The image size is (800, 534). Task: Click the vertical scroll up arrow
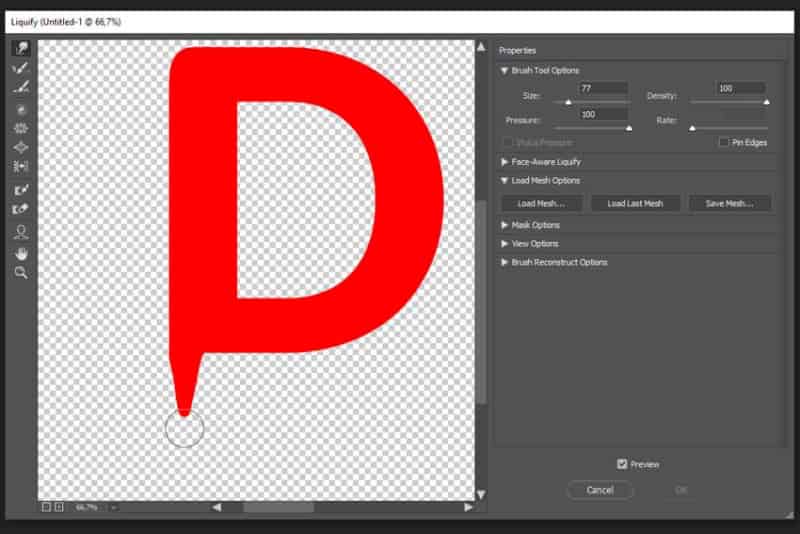pos(481,47)
